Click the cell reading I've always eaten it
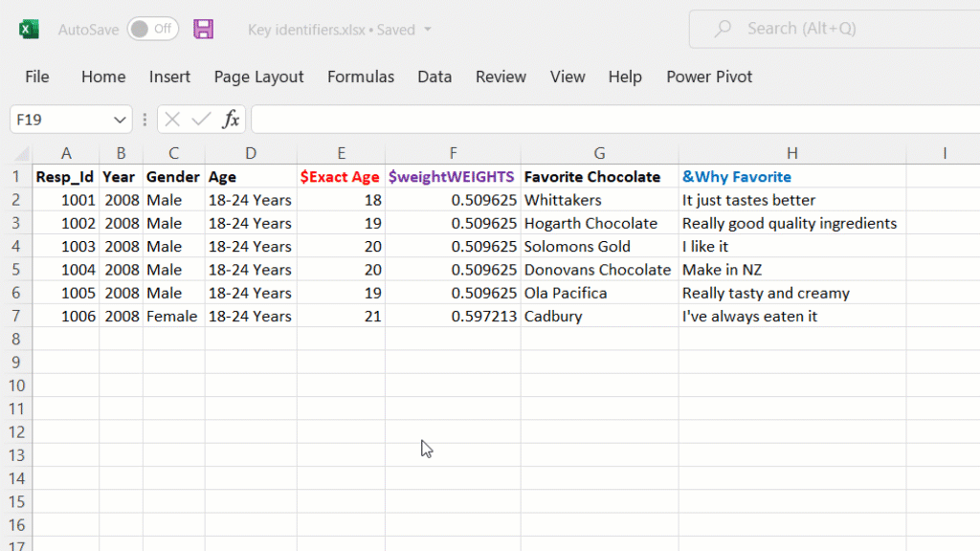The width and height of the screenshot is (980, 551). (791, 316)
